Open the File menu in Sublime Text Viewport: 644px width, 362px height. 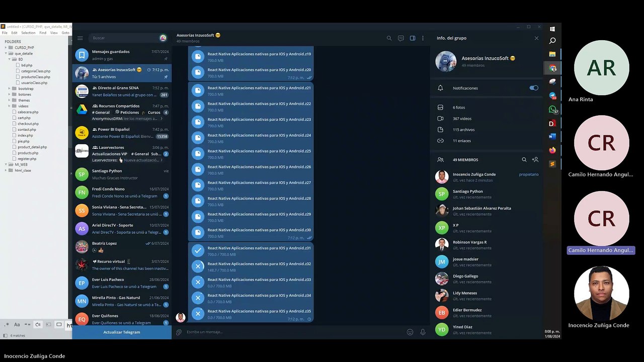coord(5,33)
